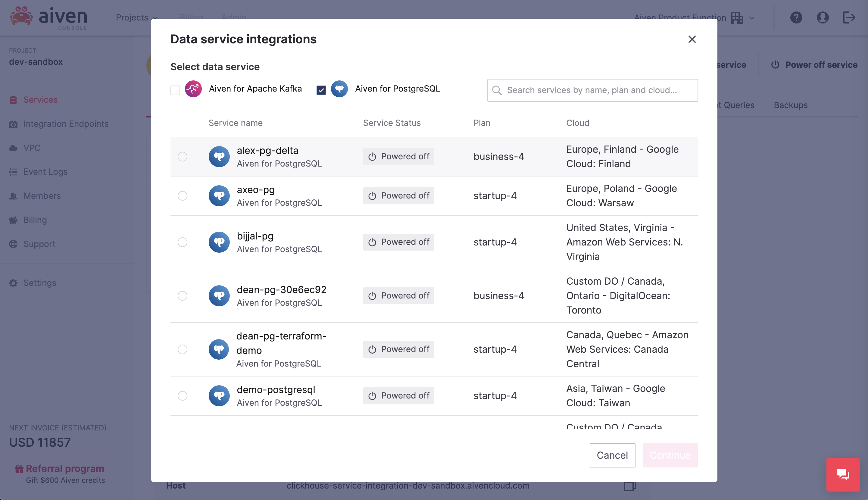
Task: Click the startup-4 plan for bijjal-pg
Action: tap(495, 242)
